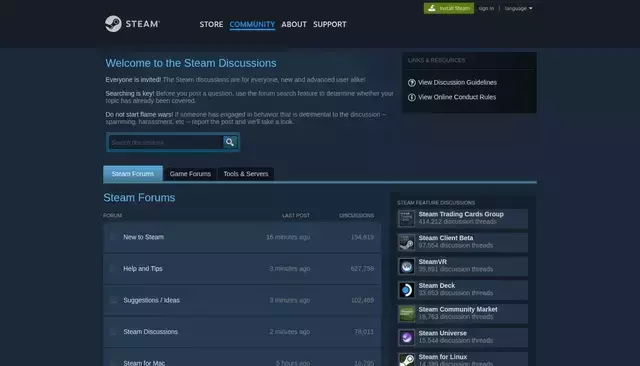Screen dimensions: 640x366
Task: Open the SteamVR title link
Action: tap(433, 262)
